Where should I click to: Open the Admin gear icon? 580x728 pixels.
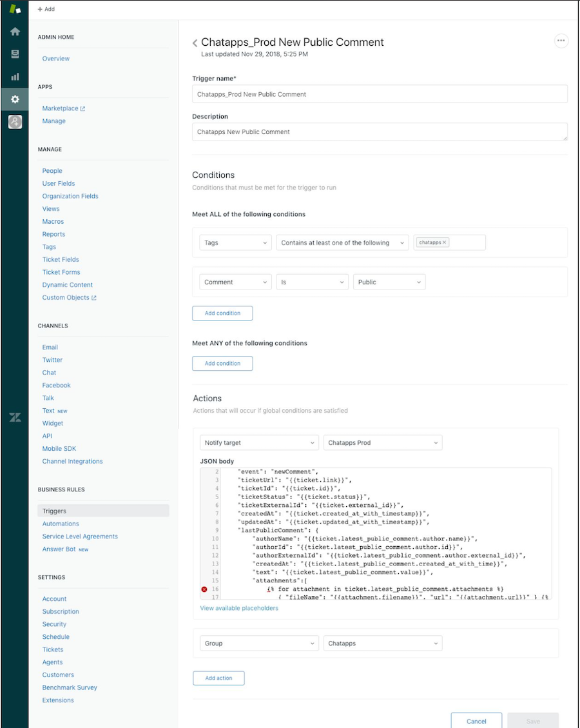tap(15, 99)
